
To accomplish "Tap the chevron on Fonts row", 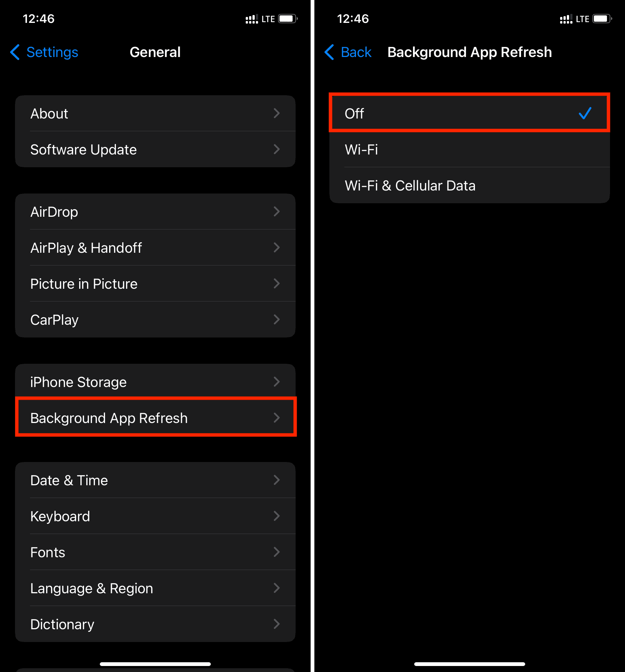I will click(277, 552).
